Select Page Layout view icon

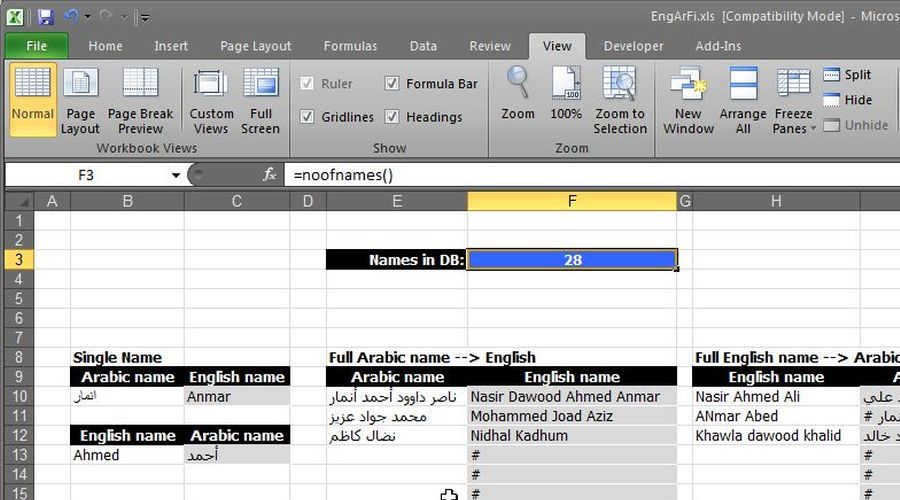80,100
